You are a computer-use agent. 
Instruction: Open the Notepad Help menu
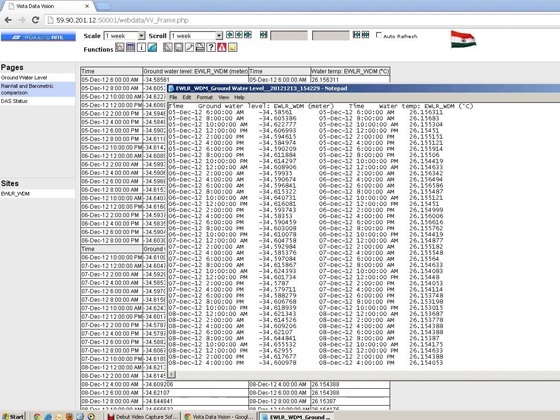[239, 97]
